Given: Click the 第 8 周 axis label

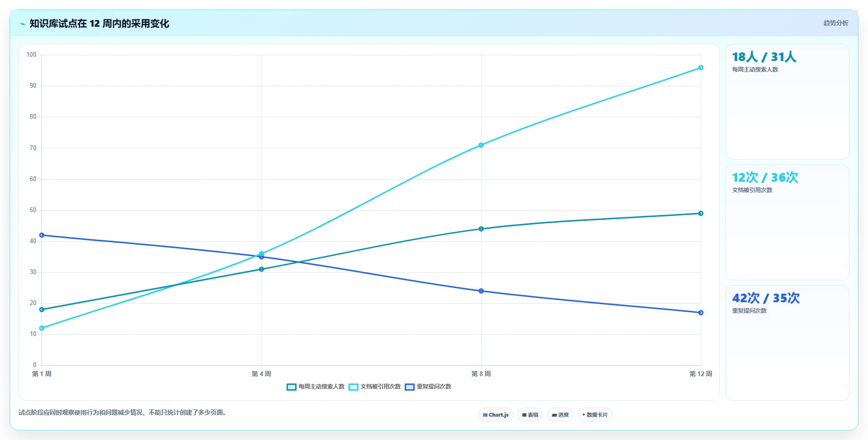Looking at the screenshot, I should (x=481, y=374).
